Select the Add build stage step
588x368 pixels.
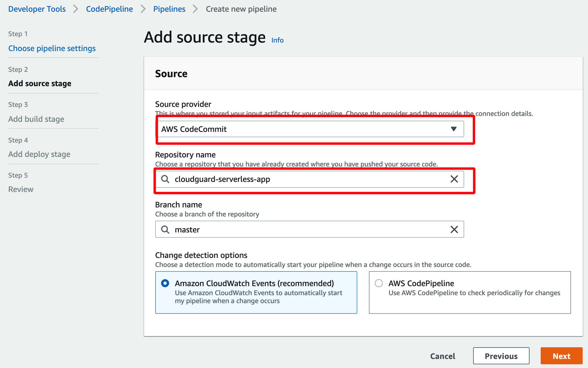36,119
